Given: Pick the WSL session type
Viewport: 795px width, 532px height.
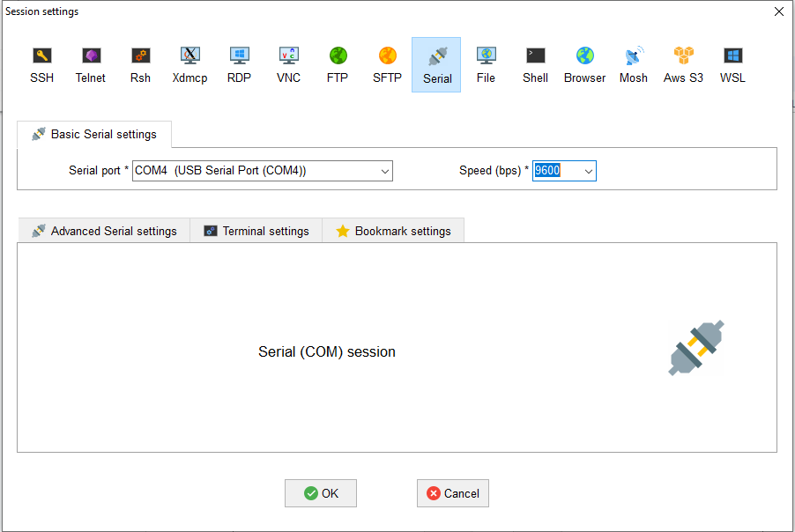Looking at the screenshot, I should [732, 64].
